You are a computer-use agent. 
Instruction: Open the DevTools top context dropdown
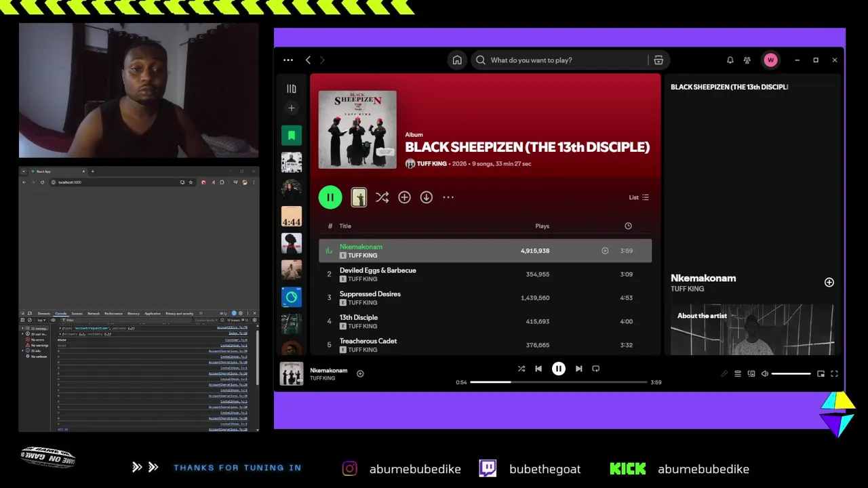click(41, 320)
